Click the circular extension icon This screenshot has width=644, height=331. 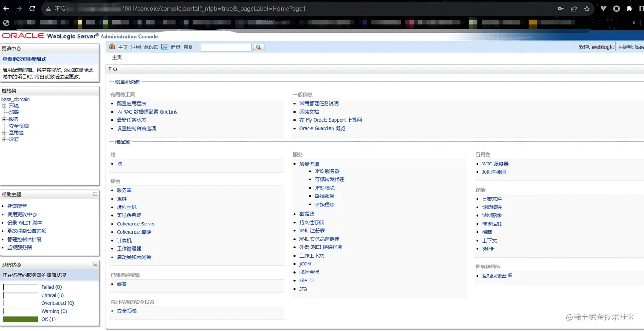click(616, 9)
